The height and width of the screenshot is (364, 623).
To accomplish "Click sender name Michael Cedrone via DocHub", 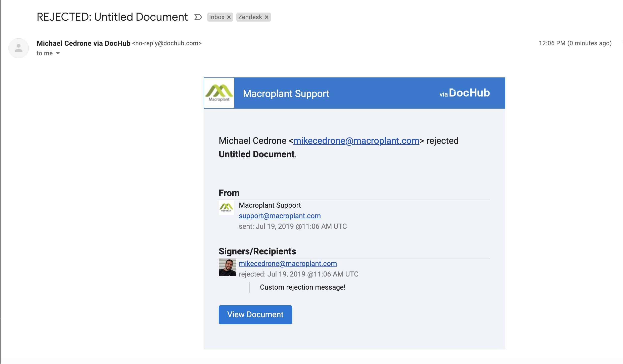I will [83, 43].
